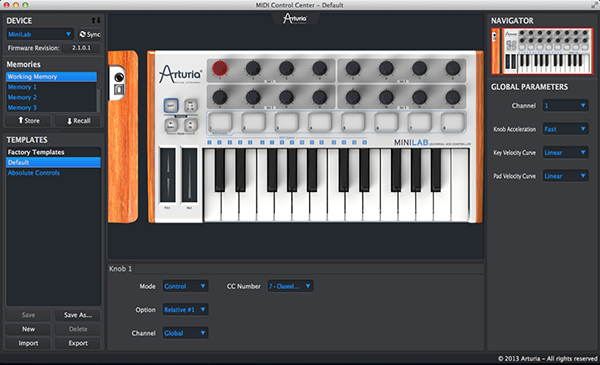Click the Pitch bend touch strip
Viewport: 600px width, 365px height.
click(x=168, y=175)
